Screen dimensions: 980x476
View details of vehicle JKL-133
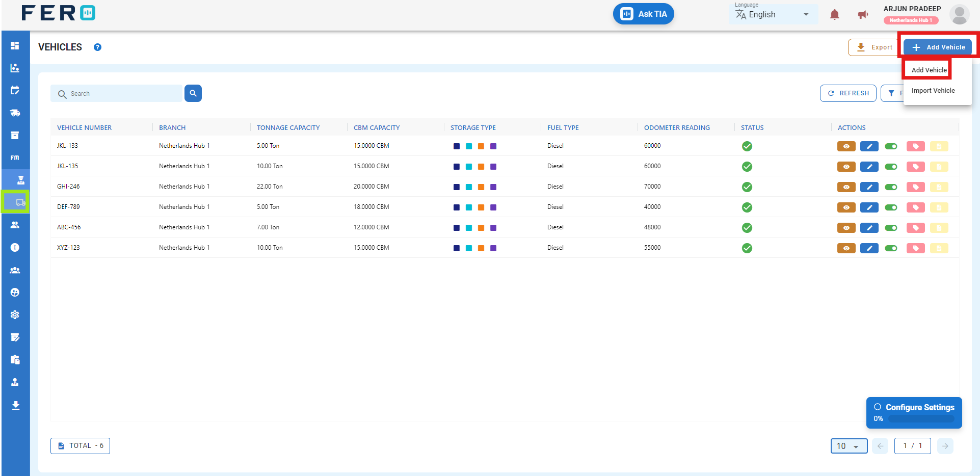click(x=846, y=146)
